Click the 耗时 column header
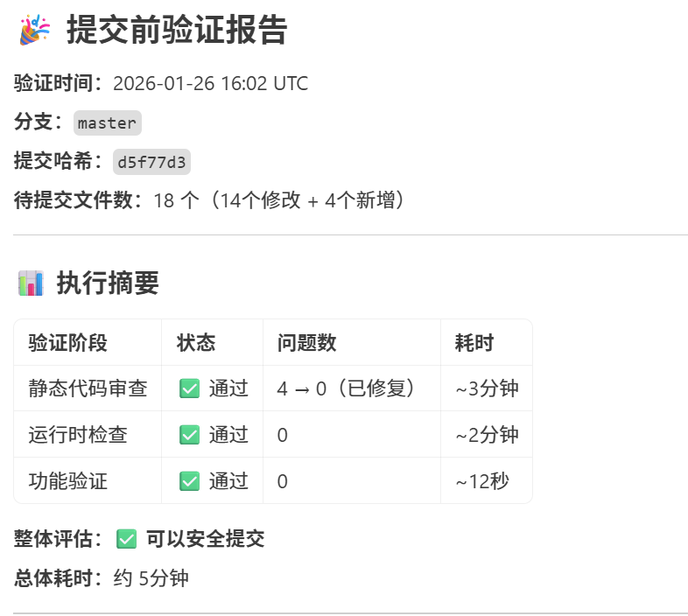Screen dimensions: 688x616 (x=474, y=343)
